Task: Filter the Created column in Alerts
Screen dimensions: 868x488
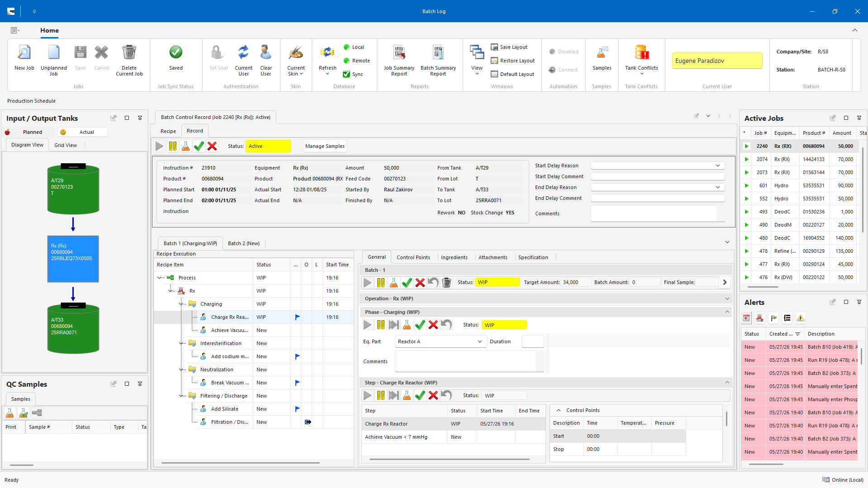Action: [x=798, y=334]
